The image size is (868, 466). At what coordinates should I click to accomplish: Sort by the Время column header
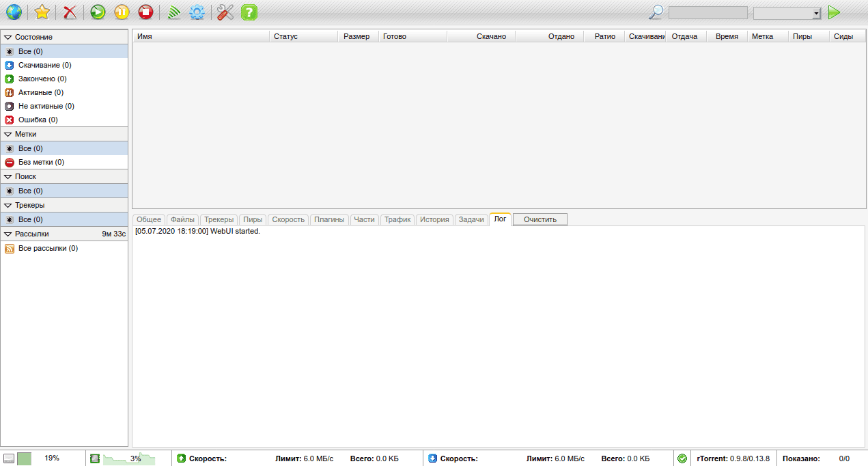(727, 36)
